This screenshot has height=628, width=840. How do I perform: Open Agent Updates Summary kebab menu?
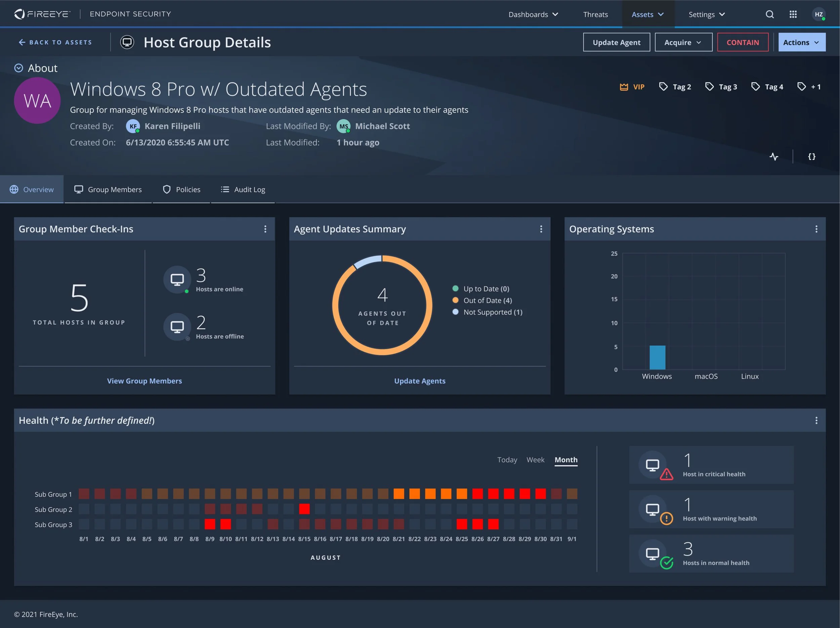(541, 229)
